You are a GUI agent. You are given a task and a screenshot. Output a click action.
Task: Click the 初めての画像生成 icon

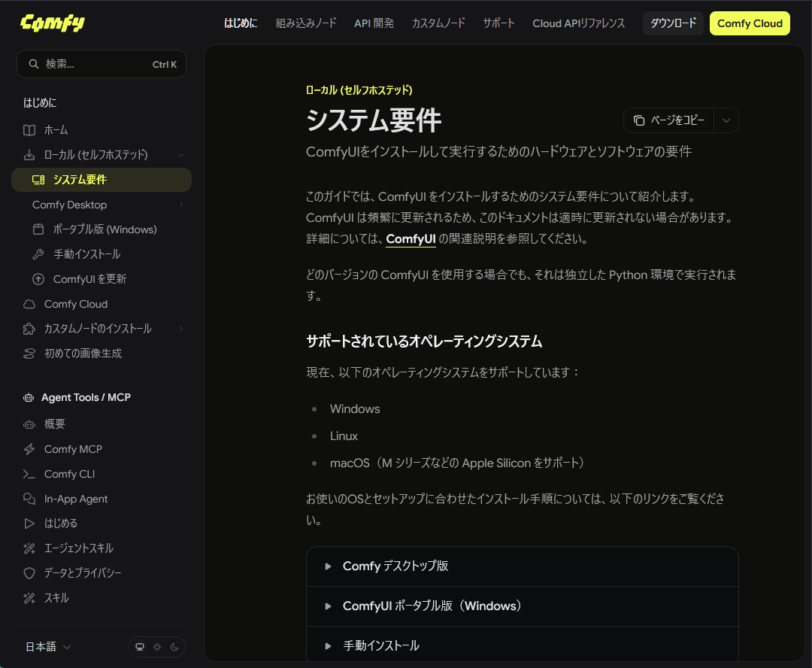click(x=29, y=354)
